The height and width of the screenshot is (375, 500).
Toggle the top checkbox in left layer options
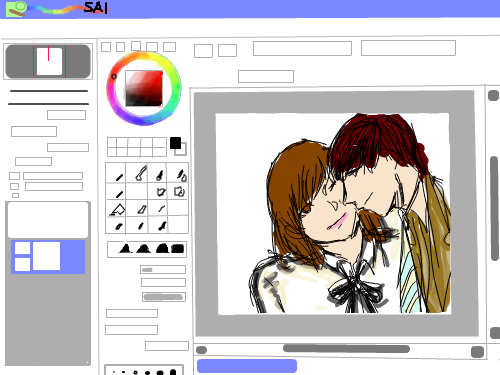pos(14,176)
